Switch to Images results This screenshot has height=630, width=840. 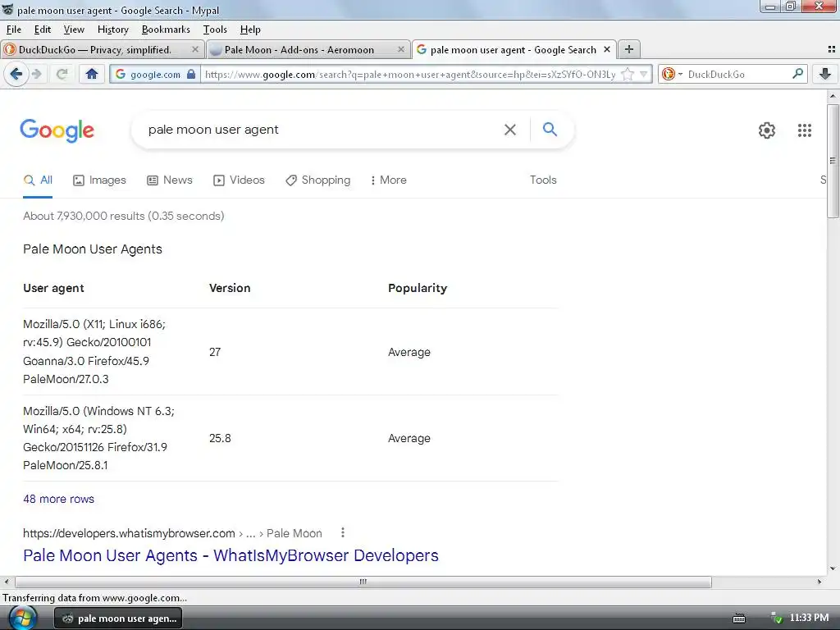[x=99, y=180]
